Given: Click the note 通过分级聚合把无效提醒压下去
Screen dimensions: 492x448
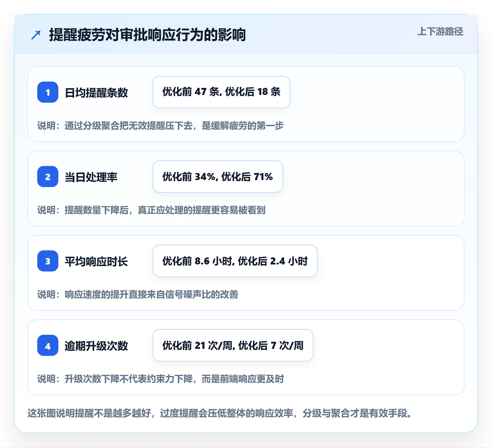Looking at the screenshot, I should point(129,126).
